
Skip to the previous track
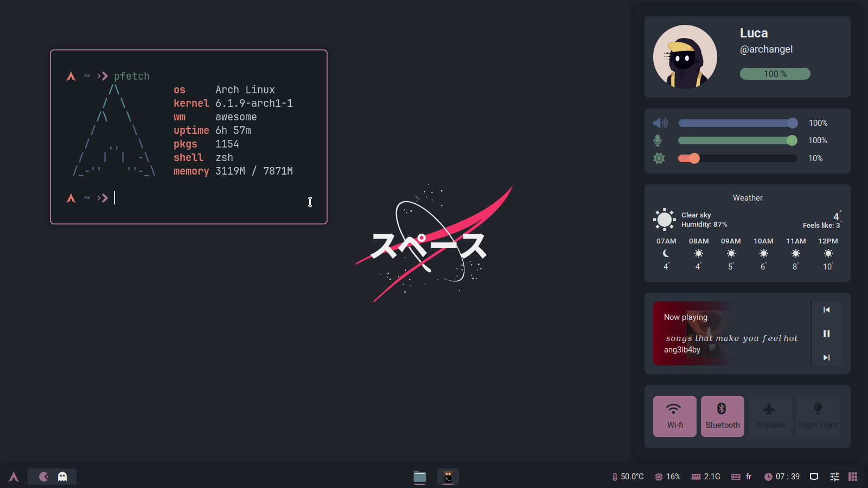tap(826, 310)
